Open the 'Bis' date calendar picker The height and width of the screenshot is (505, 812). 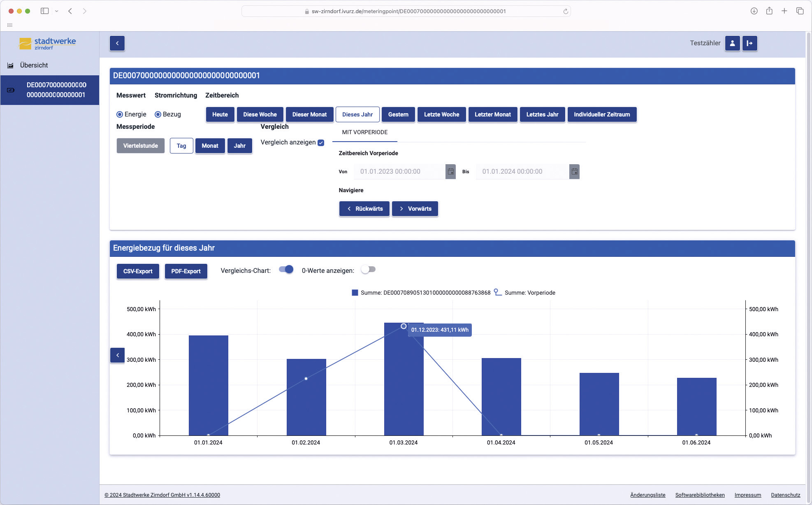point(574,172)
